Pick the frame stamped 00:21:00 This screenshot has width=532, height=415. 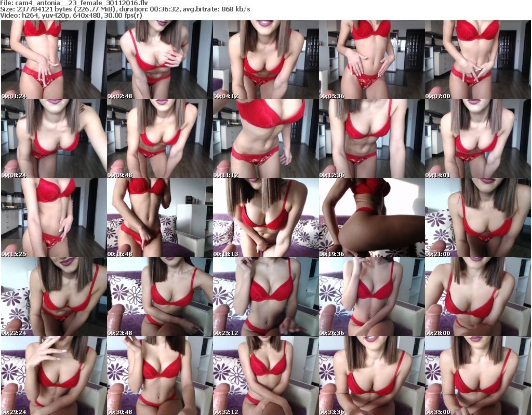tap(478, 218)
